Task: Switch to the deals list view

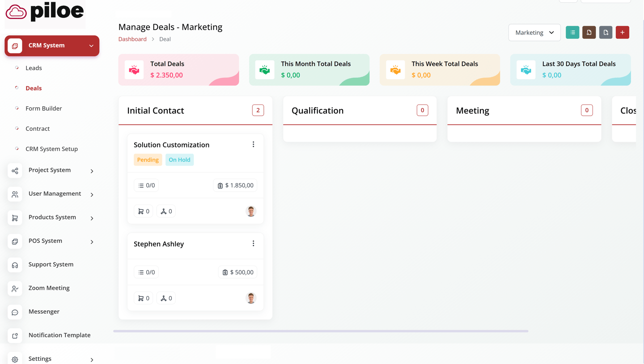Action: point(572,33)
